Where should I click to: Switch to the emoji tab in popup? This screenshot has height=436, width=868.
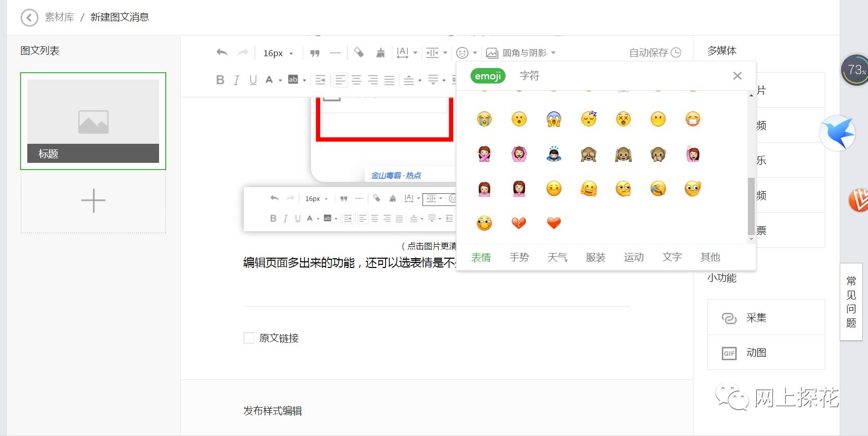coord(488,76)
